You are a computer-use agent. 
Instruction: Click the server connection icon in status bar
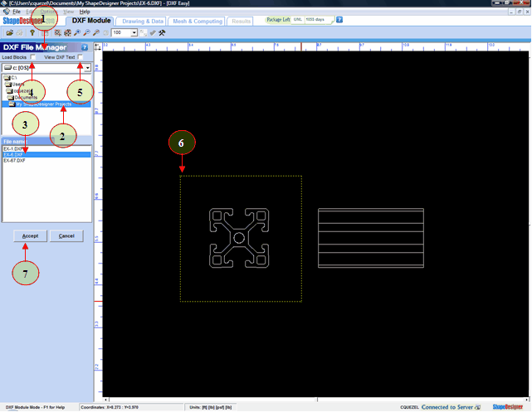tap(477, 407)
